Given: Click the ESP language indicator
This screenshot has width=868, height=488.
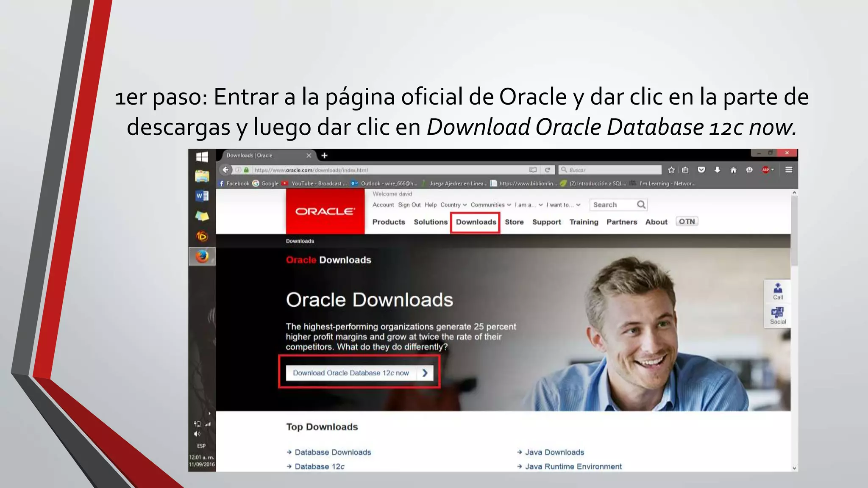Looking at the screenshot, I should click(201, 446).
